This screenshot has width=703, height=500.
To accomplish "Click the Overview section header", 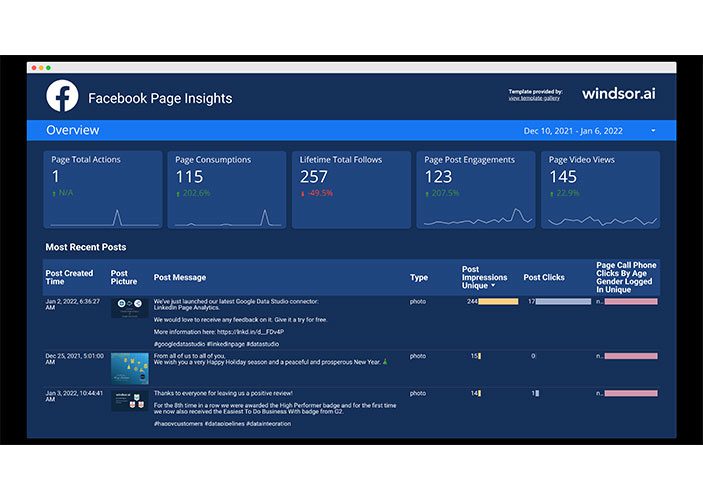I will tap(73, 130).
